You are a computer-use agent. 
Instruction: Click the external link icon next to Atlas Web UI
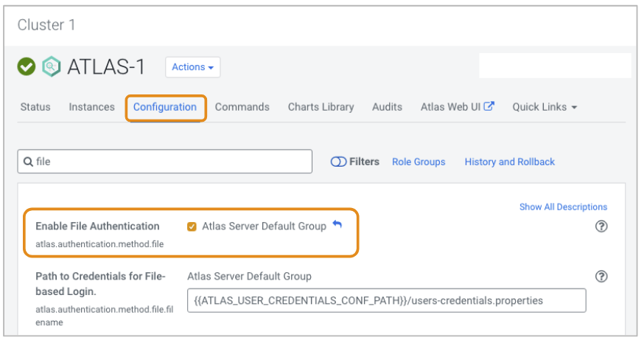[489, 106]
